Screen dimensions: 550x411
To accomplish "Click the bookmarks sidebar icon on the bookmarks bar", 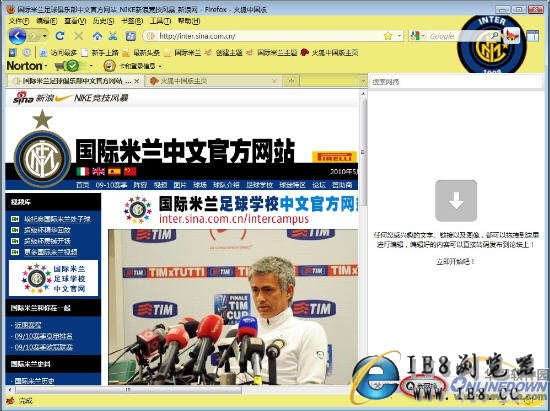I will tap(13, 53).
